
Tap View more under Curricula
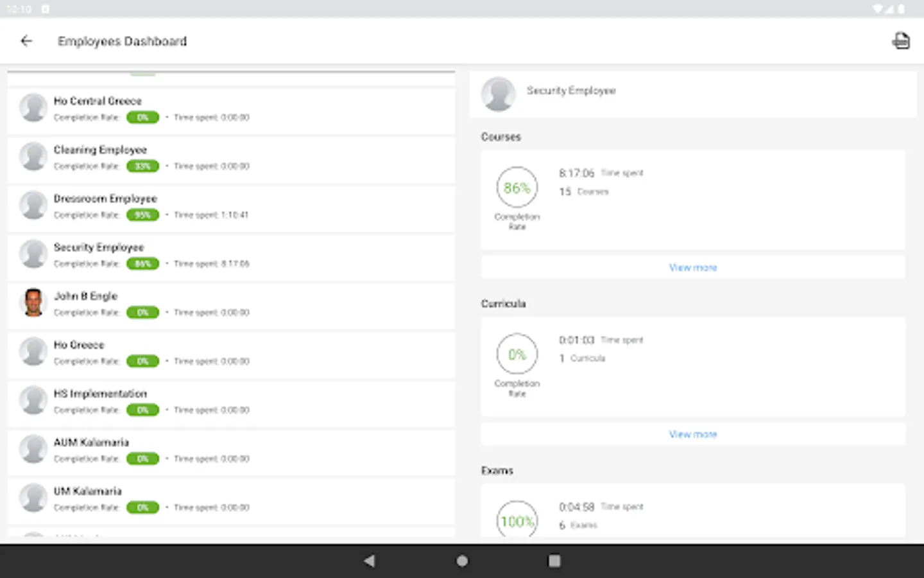click(x=693, y=434)
